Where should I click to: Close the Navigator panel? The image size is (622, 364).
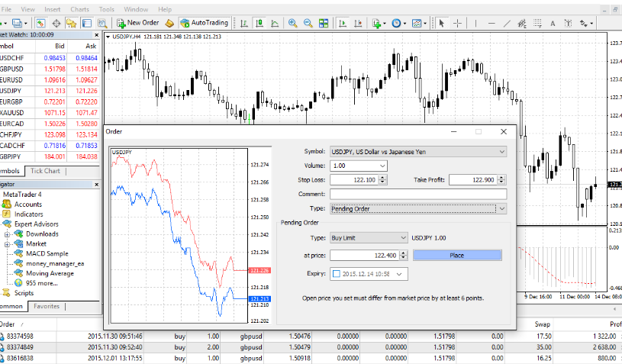pos(96,185)
